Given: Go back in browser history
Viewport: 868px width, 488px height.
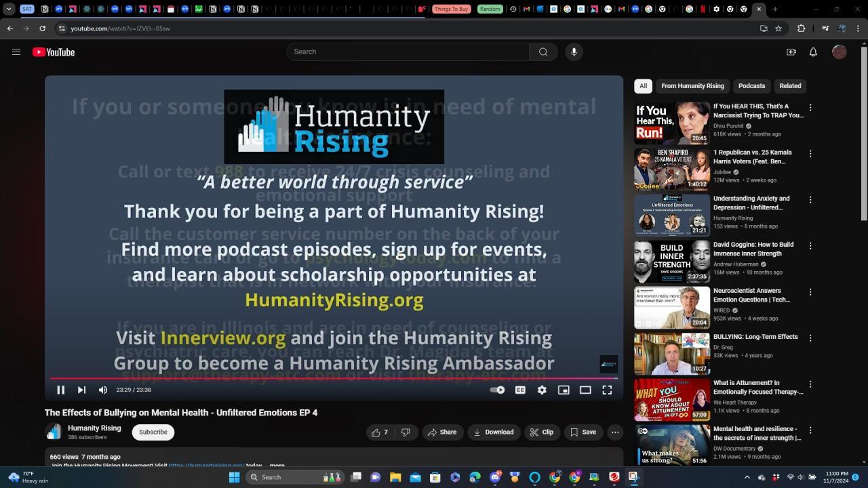Looking at the screenshot, I should point(9,28).
